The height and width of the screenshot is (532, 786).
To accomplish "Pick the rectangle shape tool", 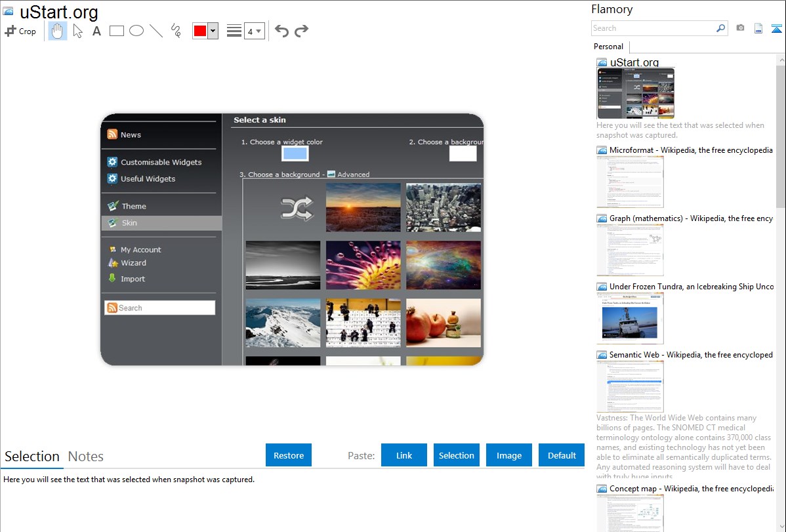I will coord(117,31).
